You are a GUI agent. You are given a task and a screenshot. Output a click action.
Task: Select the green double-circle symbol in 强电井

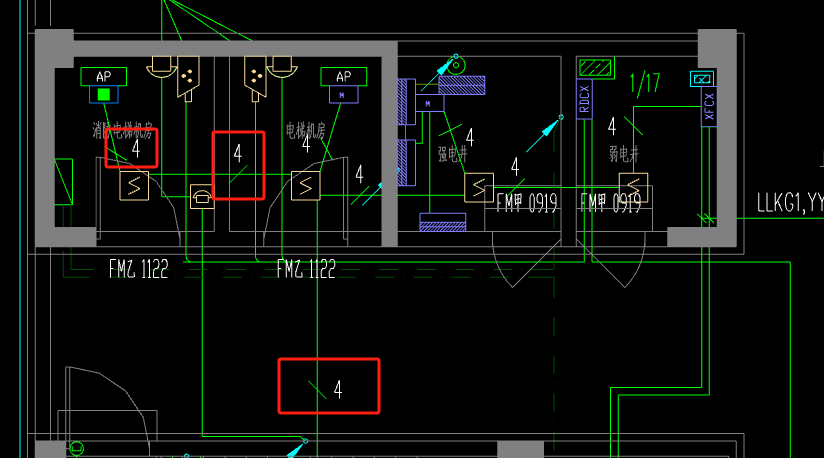click(x=456, y=66)
